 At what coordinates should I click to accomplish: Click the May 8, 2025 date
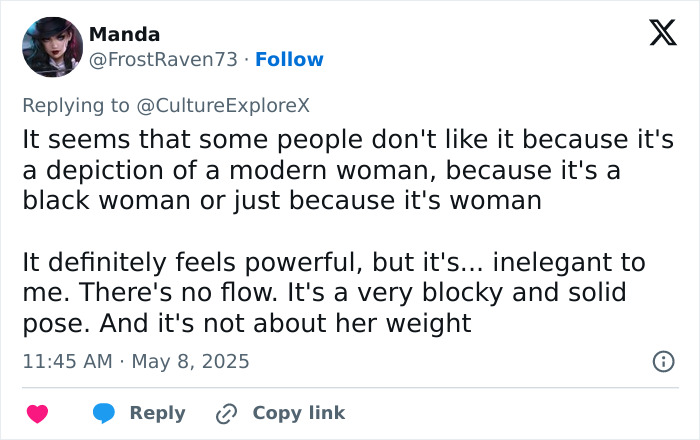click(191, 361)
